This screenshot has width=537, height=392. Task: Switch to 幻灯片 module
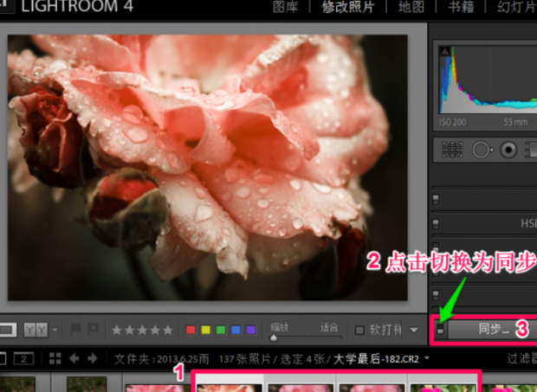517,7
